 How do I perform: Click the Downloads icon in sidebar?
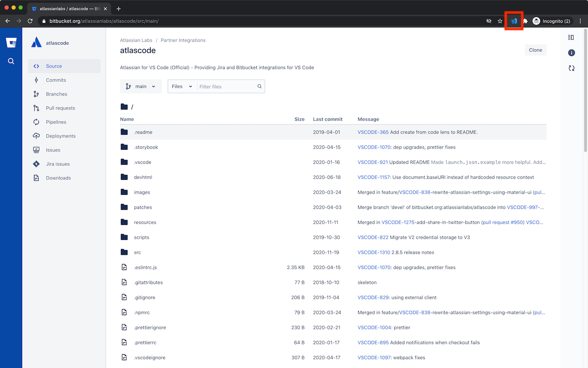click(x=36, y=178)
